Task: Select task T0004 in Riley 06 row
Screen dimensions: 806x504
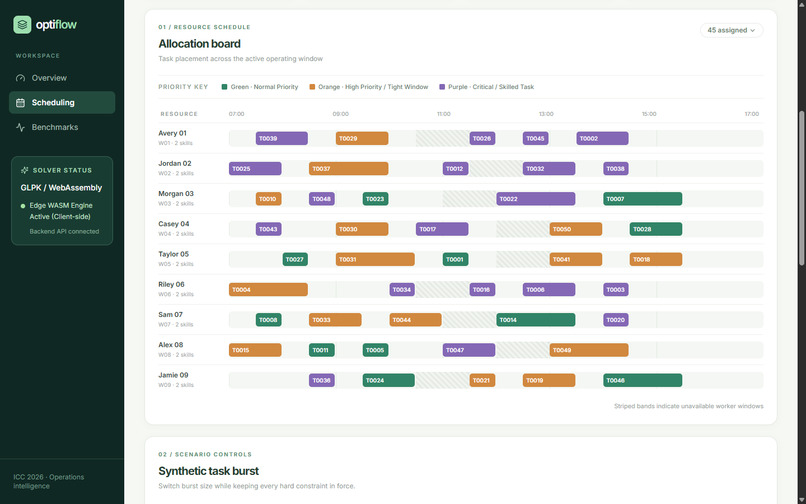Action: click(x=268, y=290)
